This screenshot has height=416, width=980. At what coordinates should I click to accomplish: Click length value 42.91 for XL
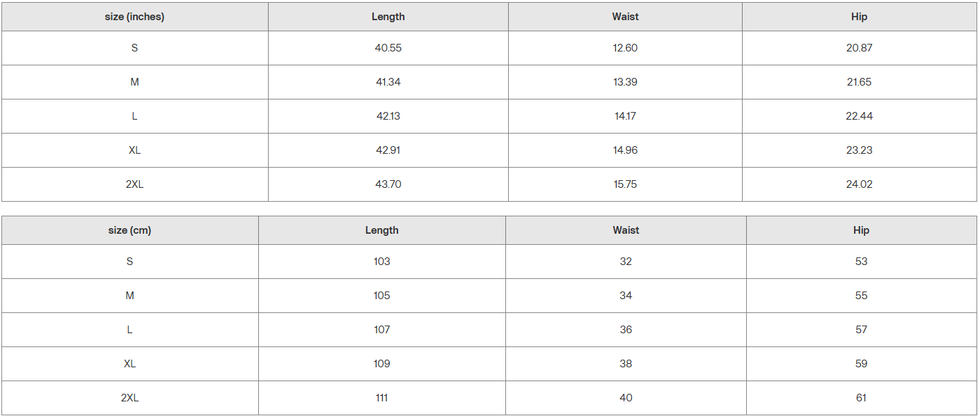388,150
